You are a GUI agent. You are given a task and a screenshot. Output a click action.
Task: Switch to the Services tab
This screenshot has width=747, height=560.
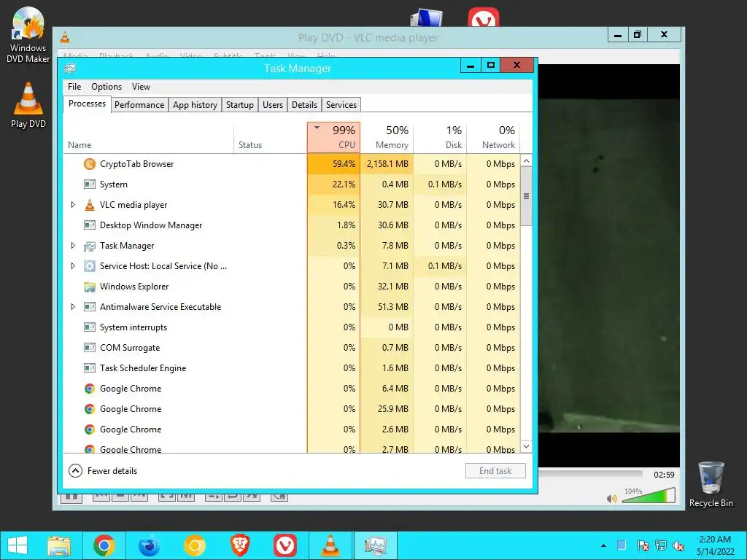pyautogui.click(x=341, y=105)
